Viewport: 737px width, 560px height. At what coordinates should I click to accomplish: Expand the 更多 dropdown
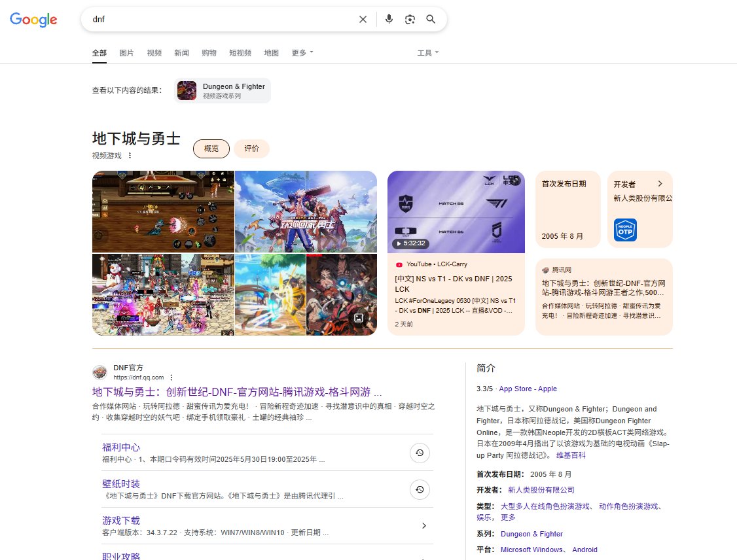tap(302, 52)
